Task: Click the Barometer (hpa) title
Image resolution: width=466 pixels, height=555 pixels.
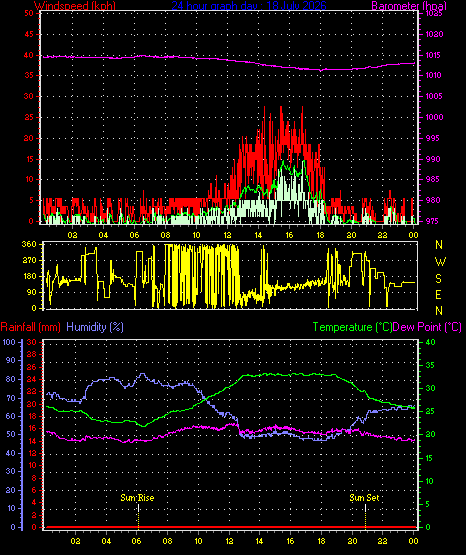Action: 409,6
